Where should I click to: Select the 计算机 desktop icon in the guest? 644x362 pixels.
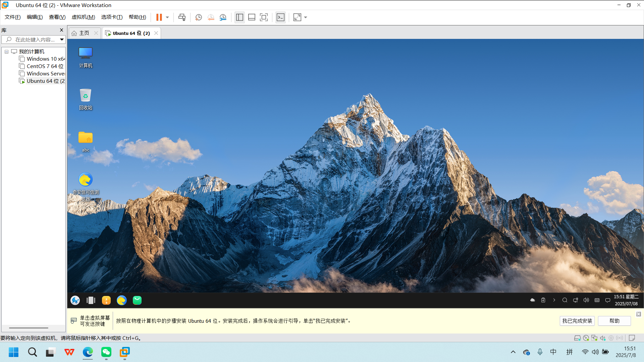(86, 58)
